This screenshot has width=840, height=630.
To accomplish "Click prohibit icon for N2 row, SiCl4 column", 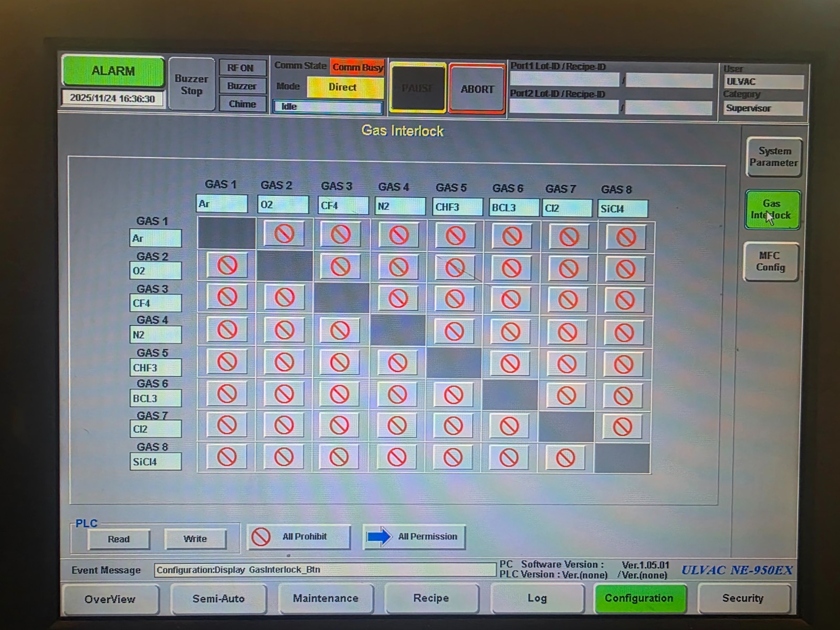I will [624, 333].
